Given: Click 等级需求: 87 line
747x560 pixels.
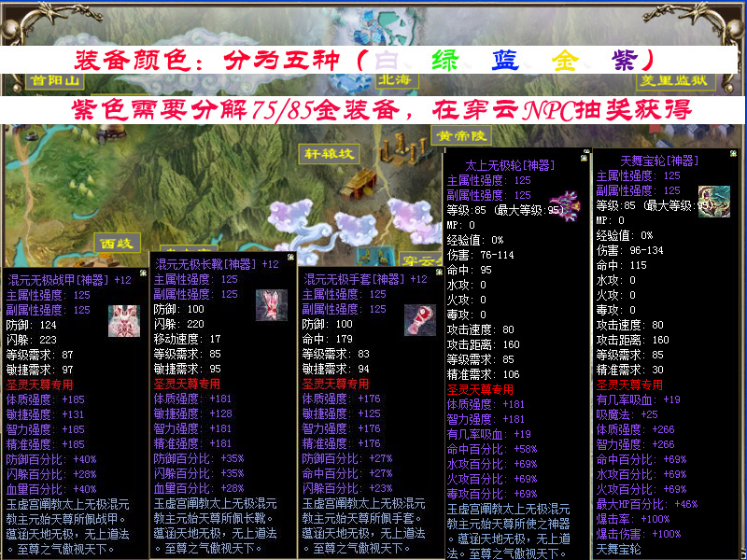Looking at the screenshot, I should pos(39,355).
